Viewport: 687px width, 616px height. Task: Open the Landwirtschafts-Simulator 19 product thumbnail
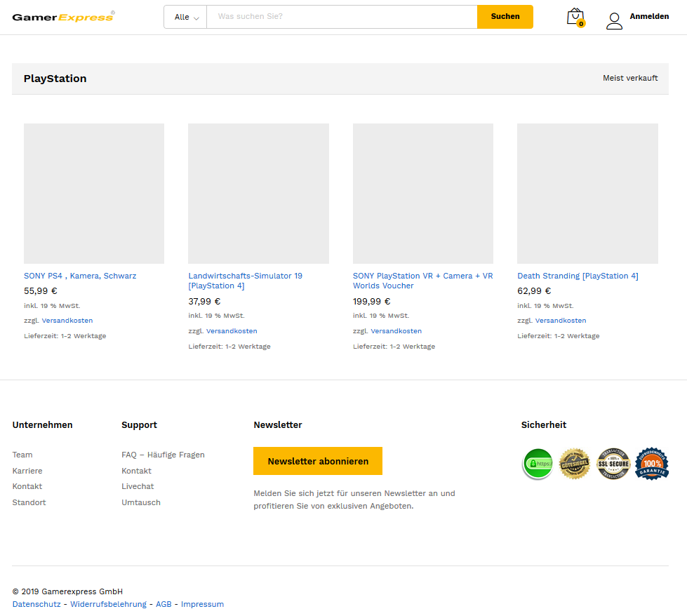[258, 193]
